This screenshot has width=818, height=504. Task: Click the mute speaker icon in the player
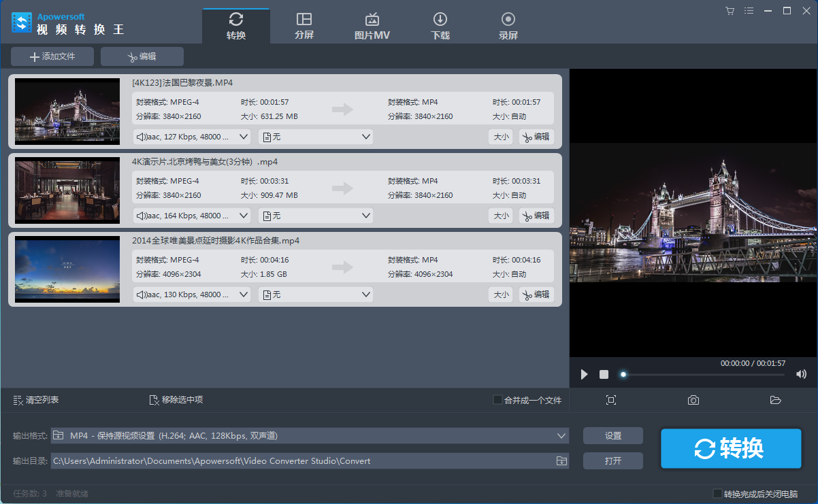[x=801, y=373]
